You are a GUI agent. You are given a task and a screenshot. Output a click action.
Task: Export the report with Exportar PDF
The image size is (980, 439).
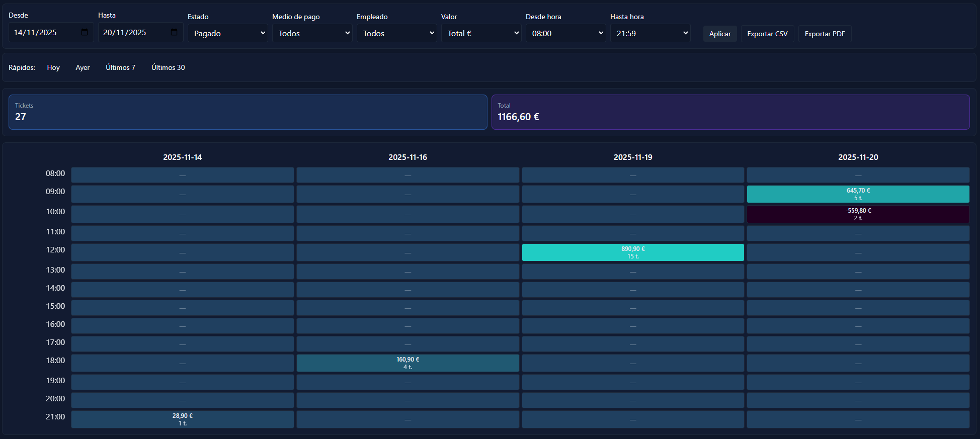coord(825,34)
